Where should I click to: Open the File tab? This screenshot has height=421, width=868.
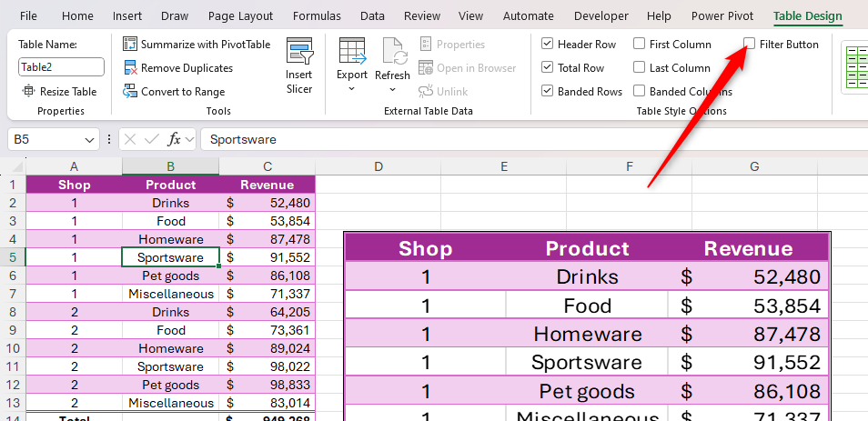click(x=28, y=16)
